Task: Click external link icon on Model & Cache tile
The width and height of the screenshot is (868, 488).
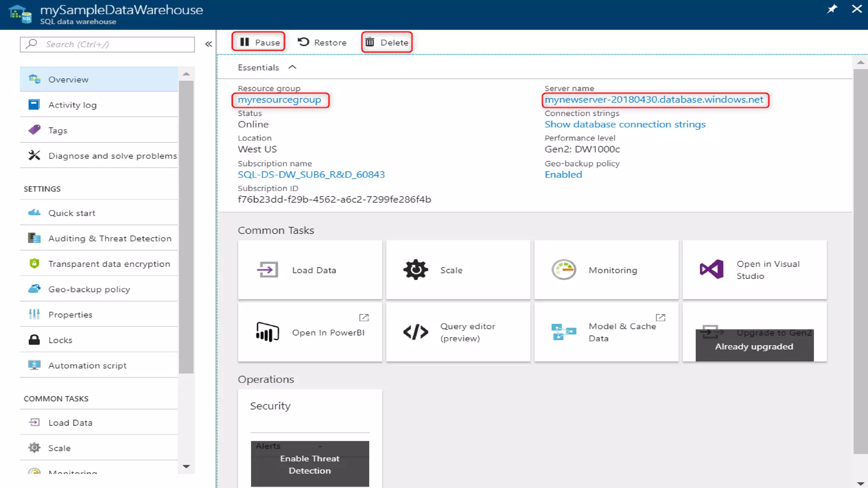Action: [x=660, y=317]
